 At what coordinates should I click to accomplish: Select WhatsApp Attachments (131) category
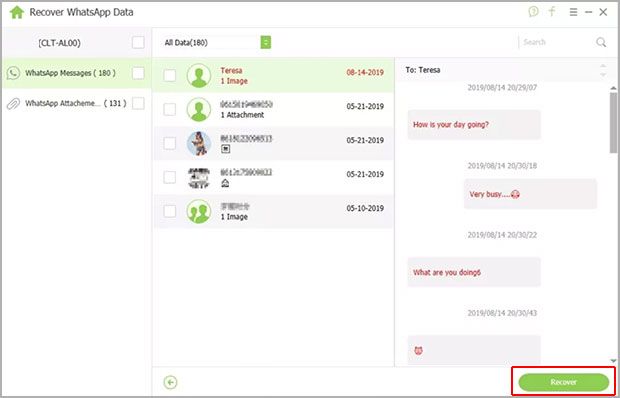76,104
